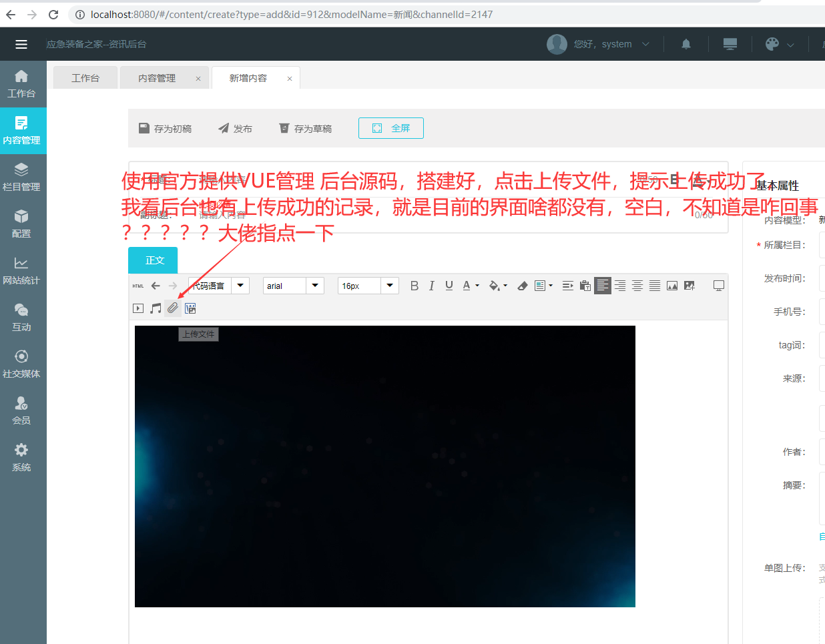Toggle HTML source mode in editor
This screenshot has width=825, height=644.
pos(138,286)
